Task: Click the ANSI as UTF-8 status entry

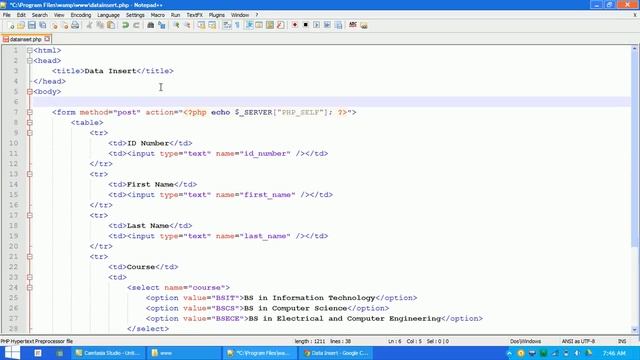Action: click(578, 341)
